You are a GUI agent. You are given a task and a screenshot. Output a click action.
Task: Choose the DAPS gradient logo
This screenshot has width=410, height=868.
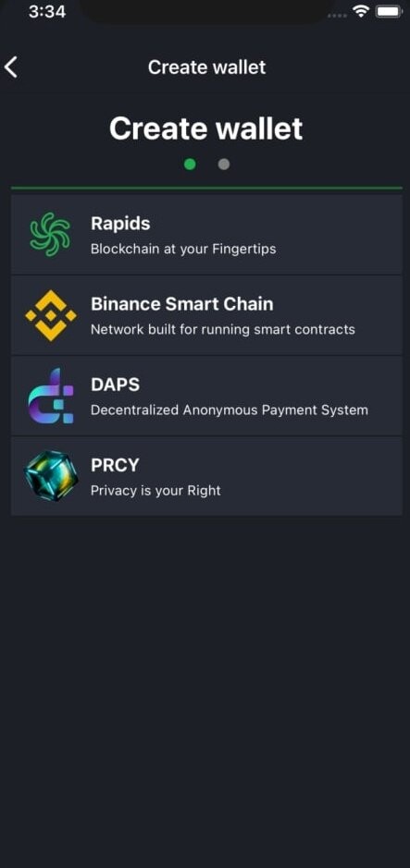click(50, 396)
